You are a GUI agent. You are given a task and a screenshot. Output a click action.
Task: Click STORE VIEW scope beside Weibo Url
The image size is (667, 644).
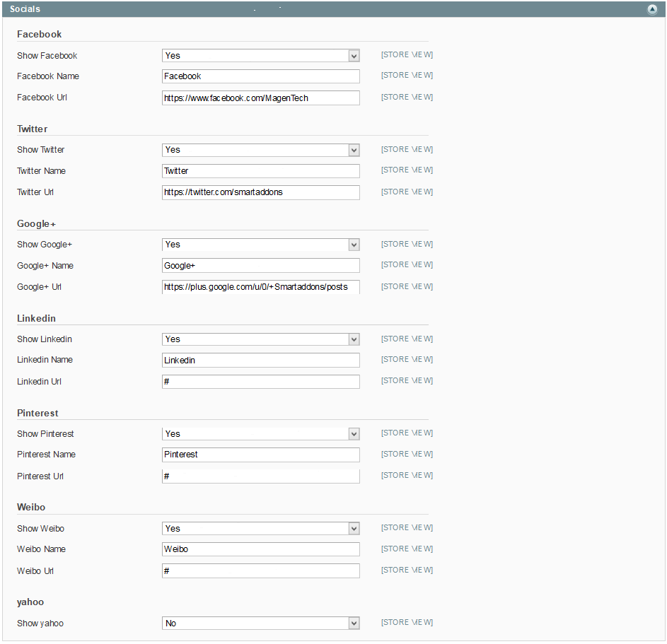tap(407, 570)
